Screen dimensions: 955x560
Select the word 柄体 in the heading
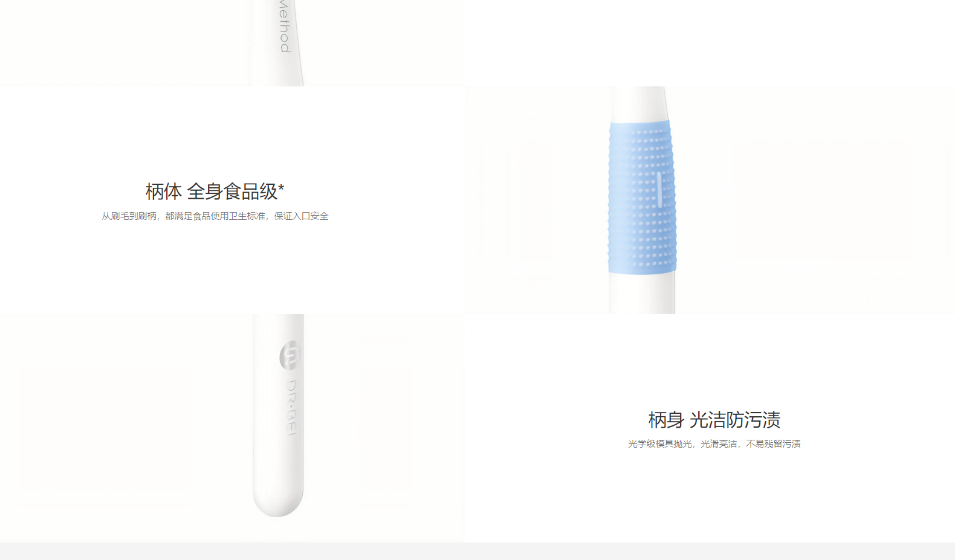163,191
